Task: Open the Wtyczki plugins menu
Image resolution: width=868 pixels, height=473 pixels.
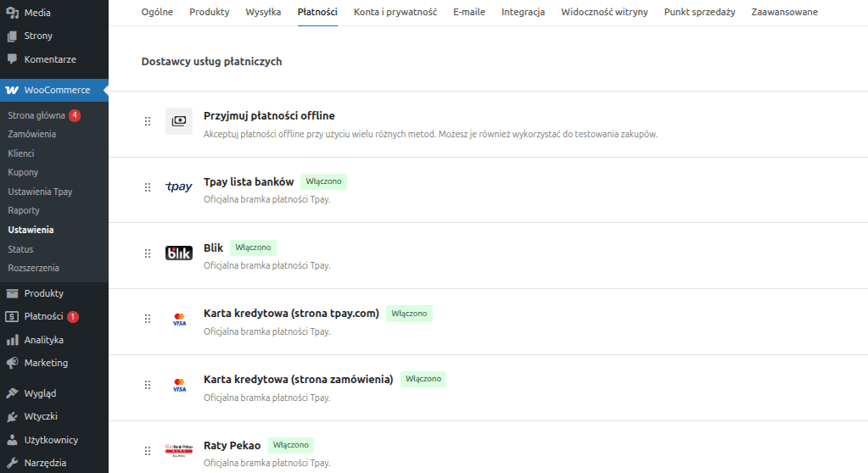Action: click(41, 416)
